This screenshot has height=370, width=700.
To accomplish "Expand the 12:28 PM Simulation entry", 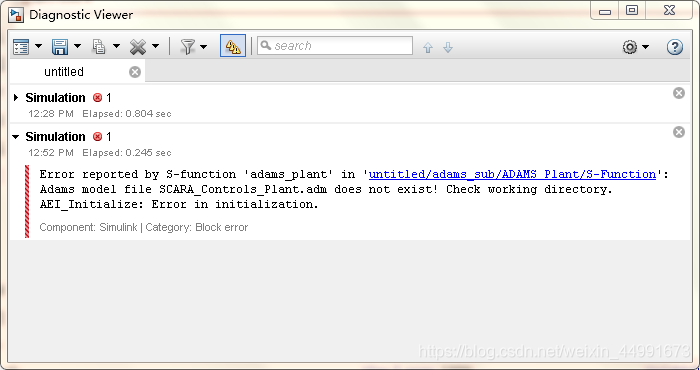I will point(16,97).
